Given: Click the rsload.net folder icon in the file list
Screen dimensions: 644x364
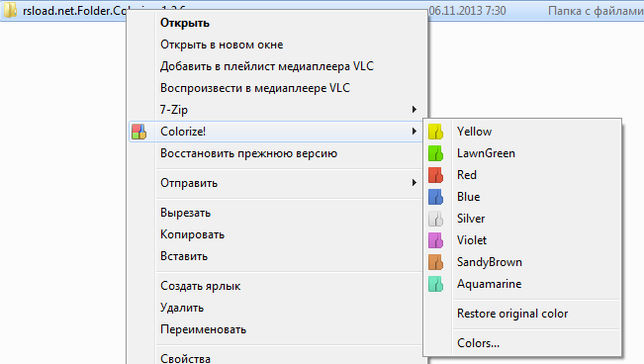Looking at the screenshot, I should coord(10,10).
